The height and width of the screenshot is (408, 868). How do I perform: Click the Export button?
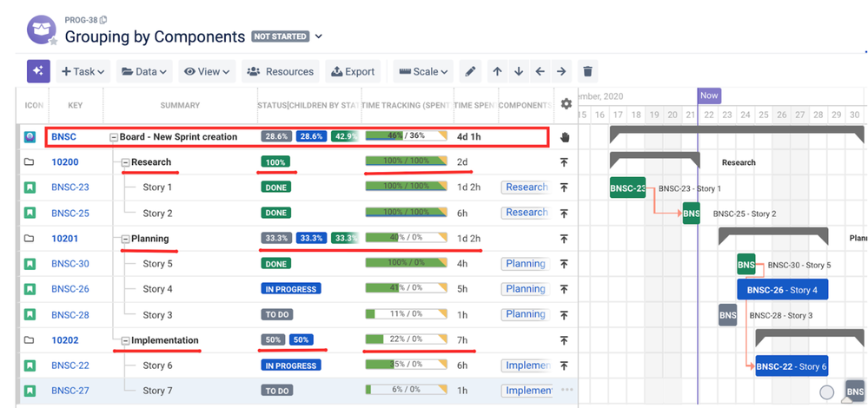point(353,71)
